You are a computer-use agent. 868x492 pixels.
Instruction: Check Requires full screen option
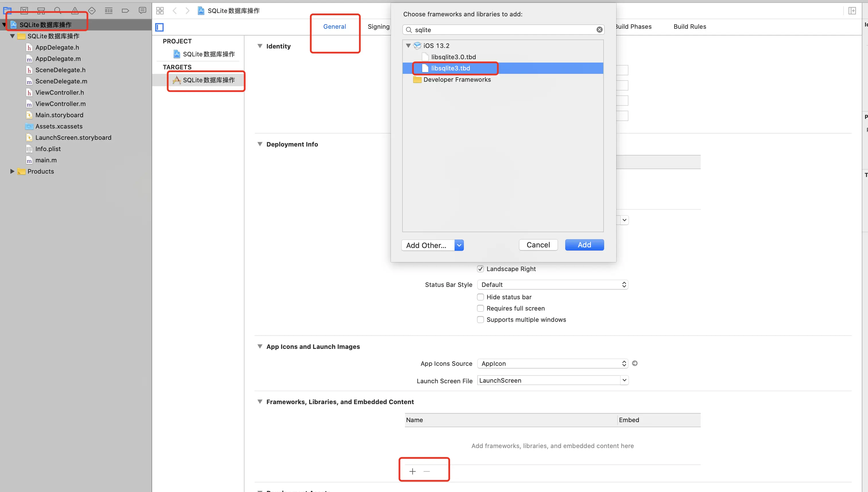[480, 308]
